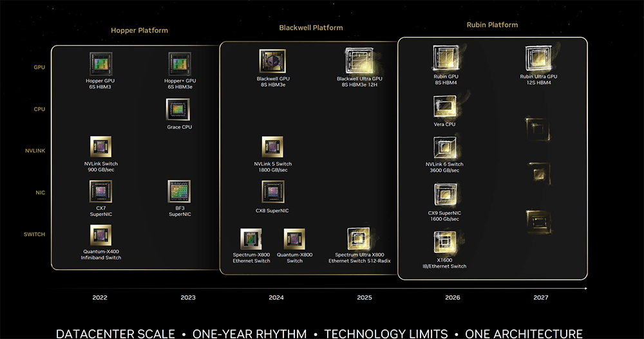Click the Rubin GPU chip sketch
The width and height of the screenshot is (644, 339).
446,58
